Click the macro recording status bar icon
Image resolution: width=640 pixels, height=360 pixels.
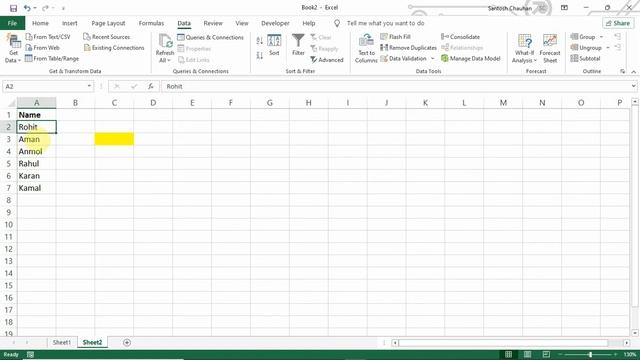(30, 354)
